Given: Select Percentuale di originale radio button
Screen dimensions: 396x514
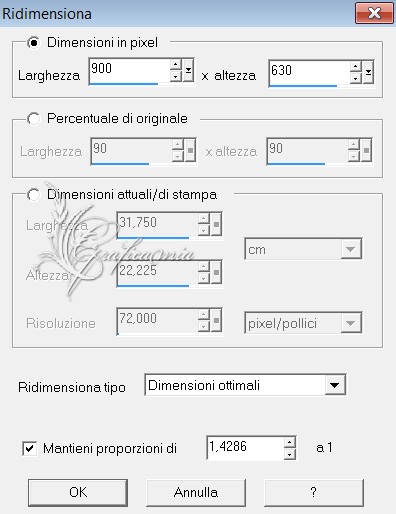Looking at the screenshot, I should pyautogui.click(x=34, y=119).
